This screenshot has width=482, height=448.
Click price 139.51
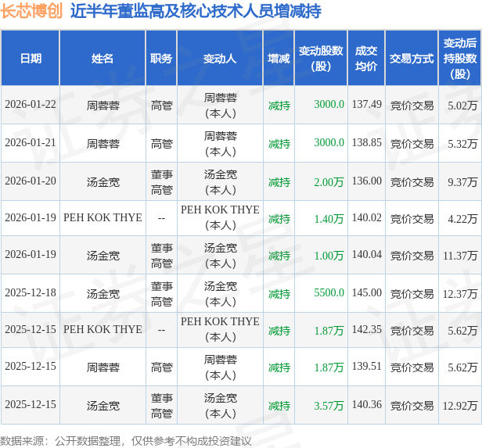pyautogui.click(x=366, y=367)
